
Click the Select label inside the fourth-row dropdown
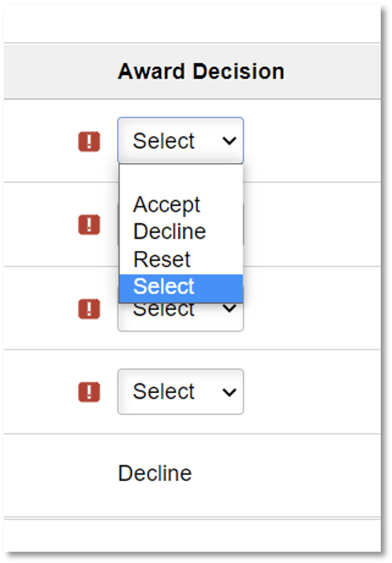[163, 392]
